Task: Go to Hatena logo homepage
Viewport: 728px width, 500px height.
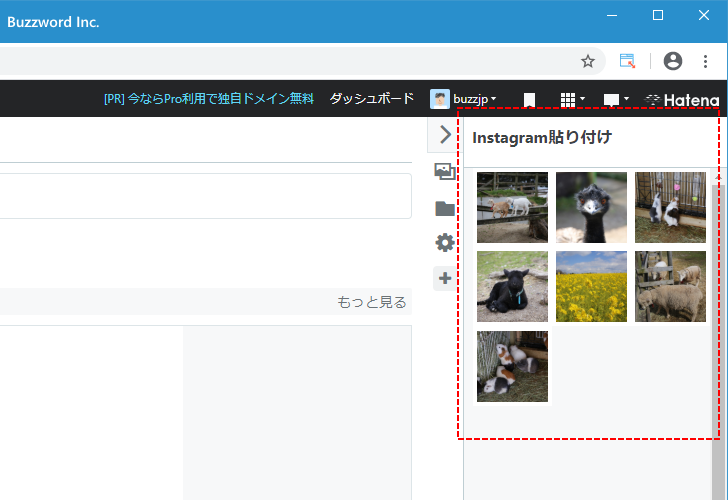Action: (682, 100)
